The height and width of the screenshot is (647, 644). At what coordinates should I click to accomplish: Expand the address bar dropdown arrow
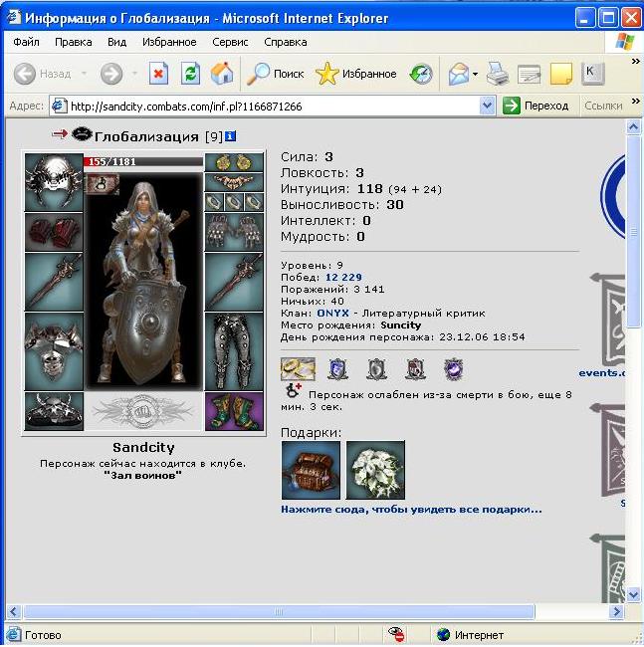[x=488, y=107]
